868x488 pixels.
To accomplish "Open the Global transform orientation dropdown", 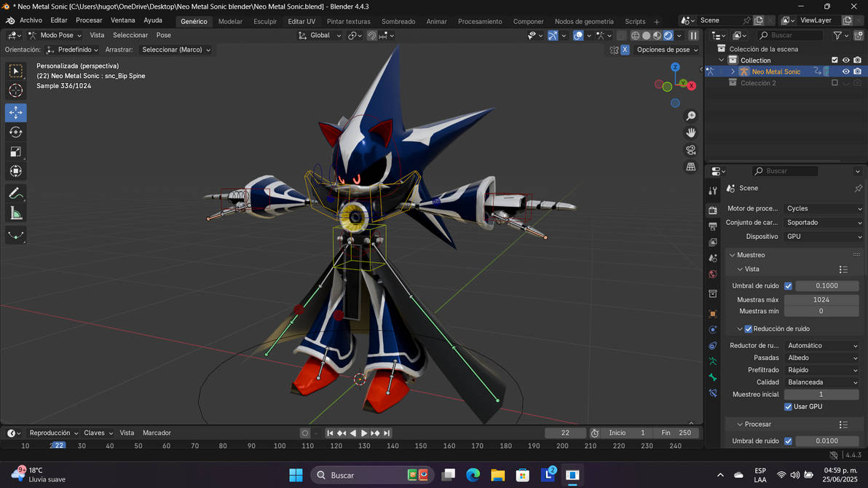I will pyautogui.click(x=320, y=36).
